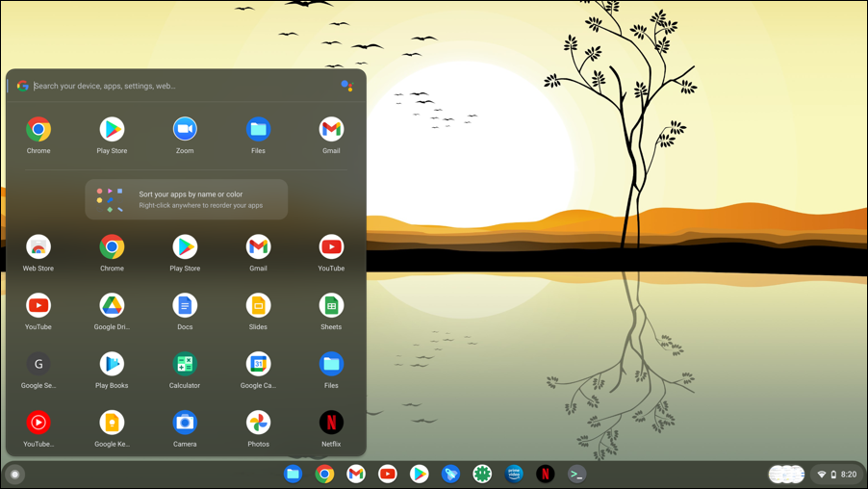
Task: Open the Calculator app
Action: click(185, 365)
